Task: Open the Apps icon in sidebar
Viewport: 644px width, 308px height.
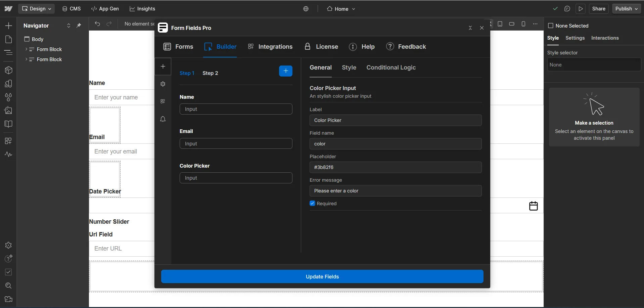Action: click(8, 141)
